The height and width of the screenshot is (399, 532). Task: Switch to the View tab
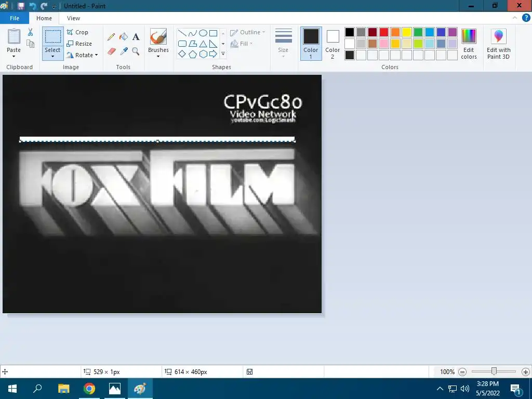click(73, 18)
